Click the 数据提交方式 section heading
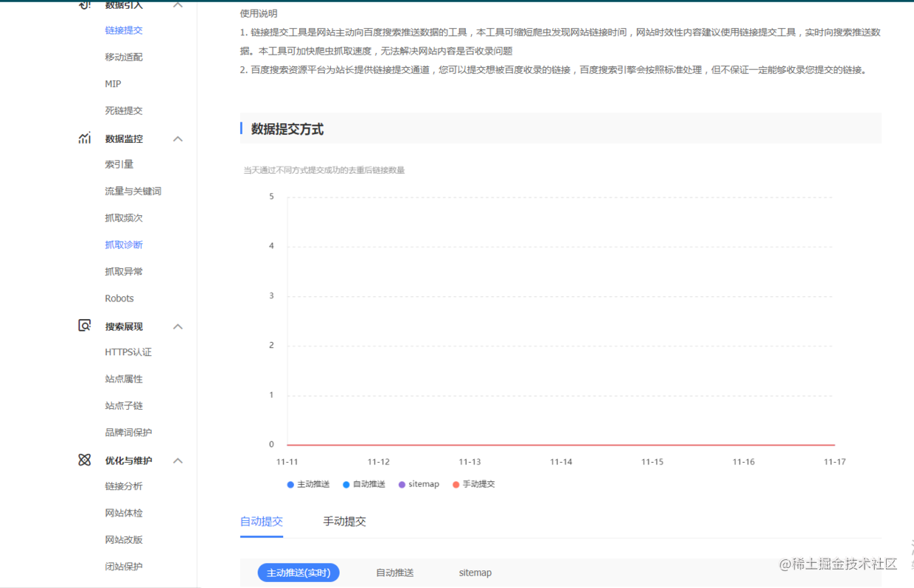 click(287, 129)
